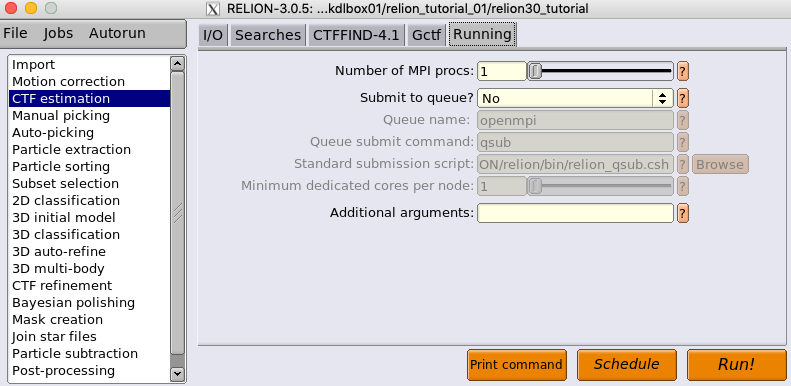Switch to the Searches tab

tap(268, 35)
